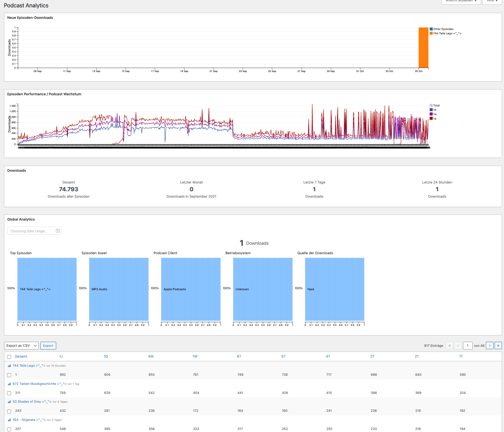Sort the table by the 2T column
Viewport: 504px width, 432px height.
coord(417,356)
